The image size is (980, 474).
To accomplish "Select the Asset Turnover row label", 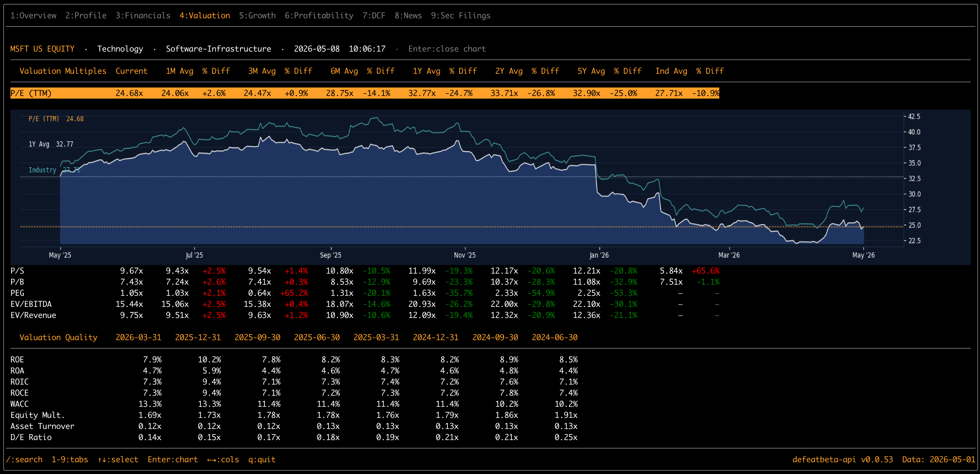I will 42,426.
